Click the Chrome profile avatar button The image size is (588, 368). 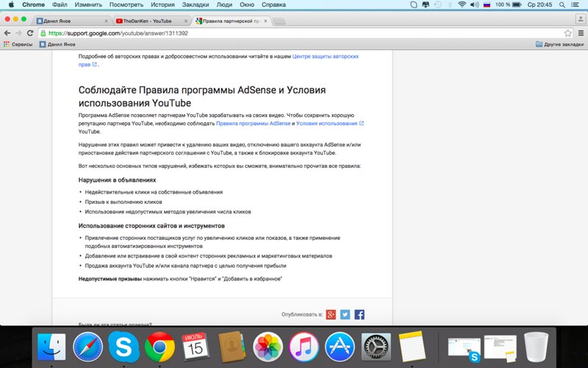pyautogui.click(x=580, y=19)
